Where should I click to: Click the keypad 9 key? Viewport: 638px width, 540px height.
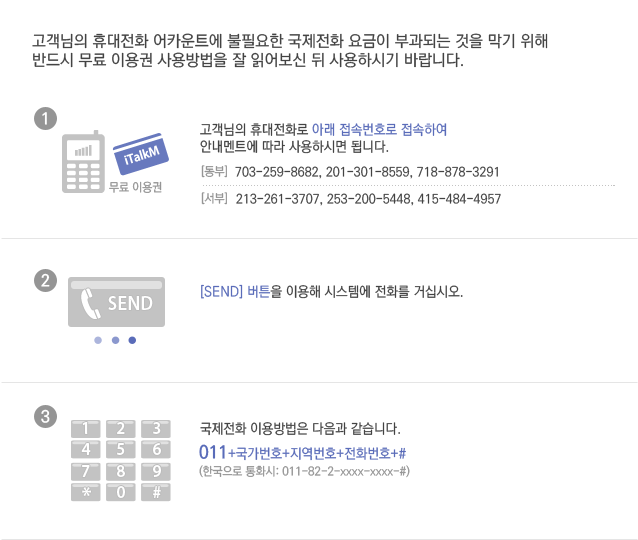tap(156, 471)
